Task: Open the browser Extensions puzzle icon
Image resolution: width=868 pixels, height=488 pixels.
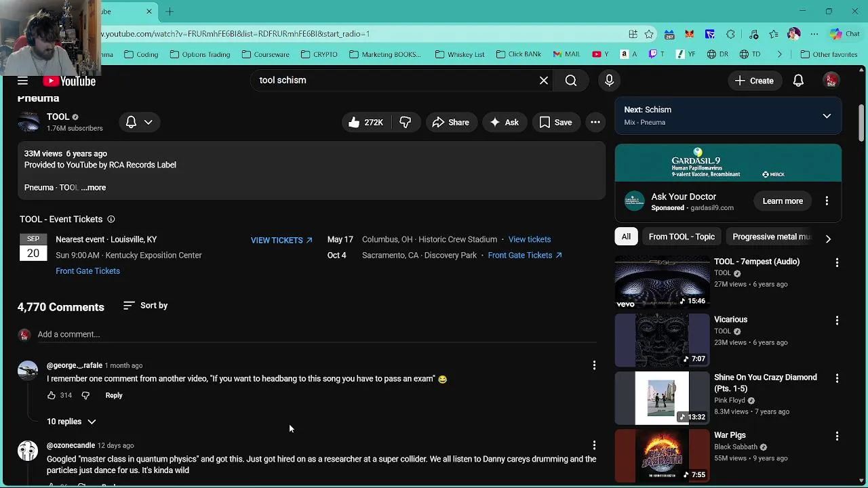Action: tap(730, 34)
